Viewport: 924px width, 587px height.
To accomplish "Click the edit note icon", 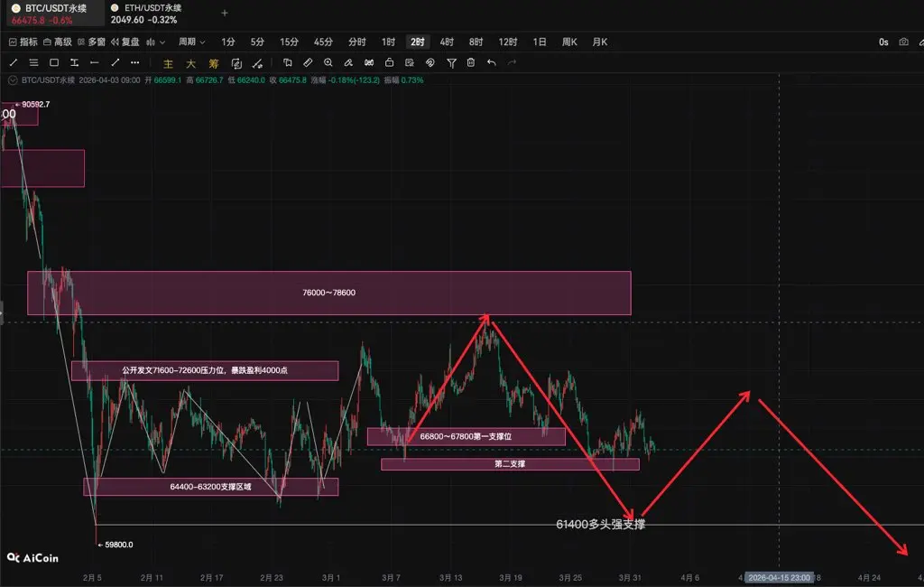I will coord(410,62).
